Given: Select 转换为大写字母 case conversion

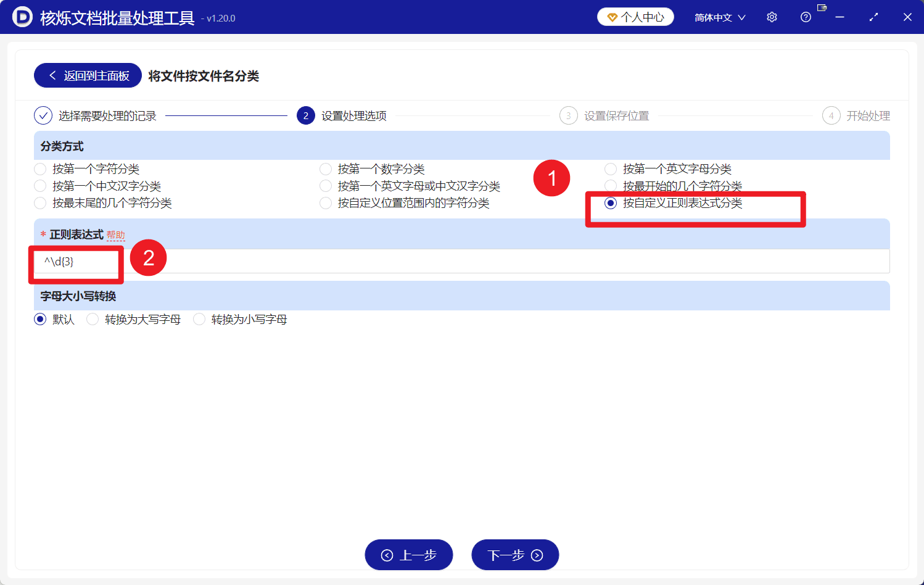Looking at the screenshot, I should [93, 319].
